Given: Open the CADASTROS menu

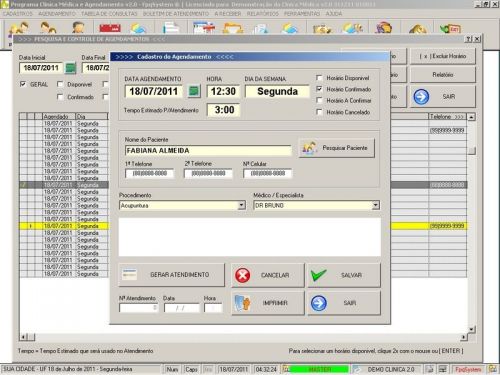Looking at the screenshot, I should click(18, 14).
